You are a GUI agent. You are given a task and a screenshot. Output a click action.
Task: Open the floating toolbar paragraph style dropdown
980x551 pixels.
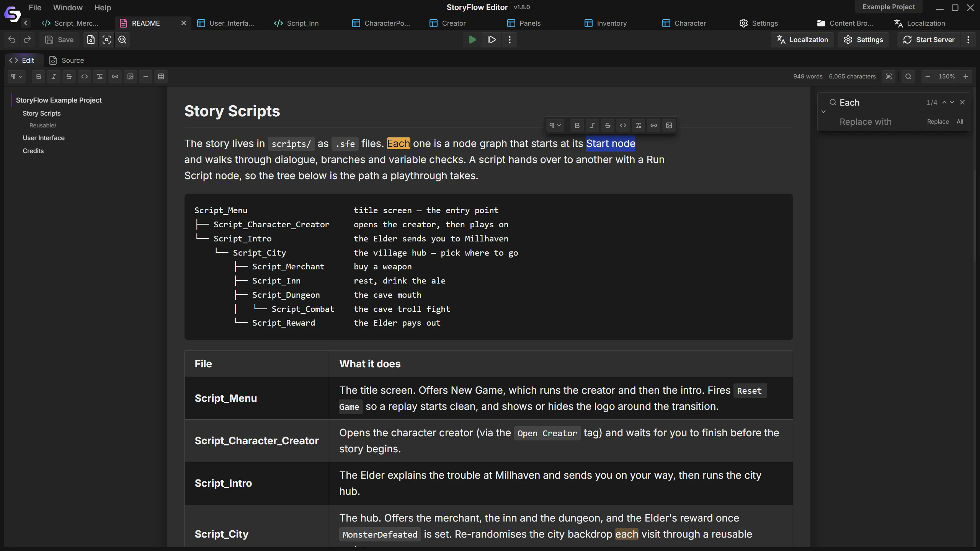click(x=555, y=126)
